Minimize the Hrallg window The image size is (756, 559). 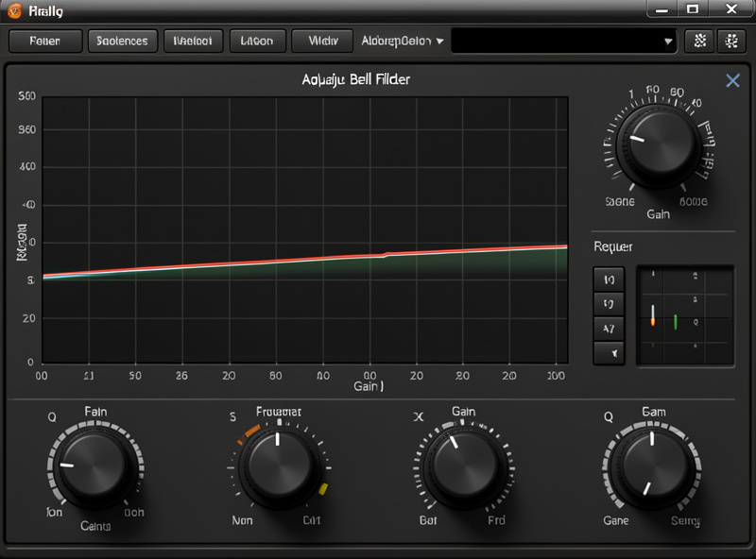click(662, 9)
